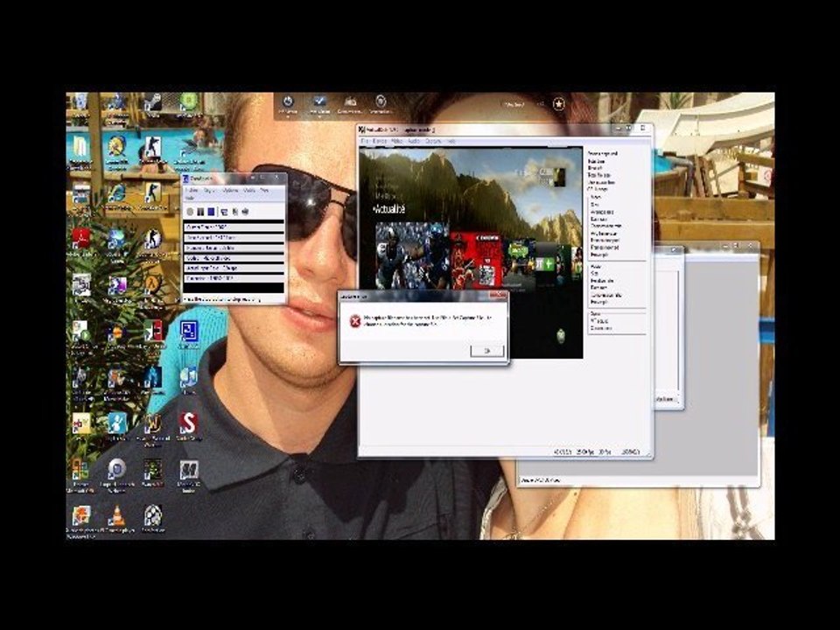Select the Microsoft Office desktop shortcut
Image resolution: width=840 pixels, height=630 pixels.
coord(80,470)
